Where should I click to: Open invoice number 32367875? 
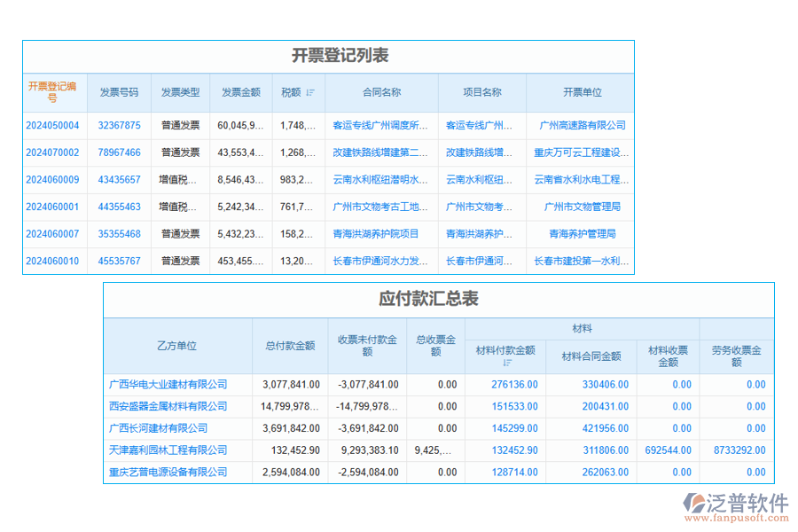coord(120,125)
